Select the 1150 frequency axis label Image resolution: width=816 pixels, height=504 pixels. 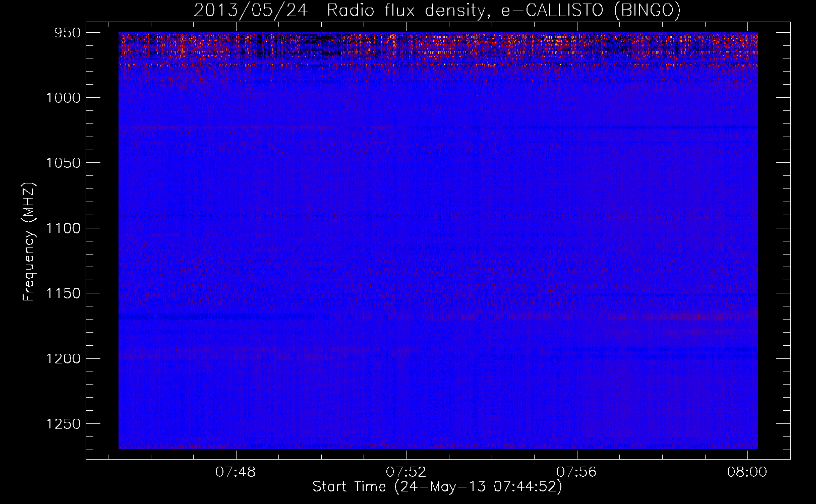[x=63, y=293]
